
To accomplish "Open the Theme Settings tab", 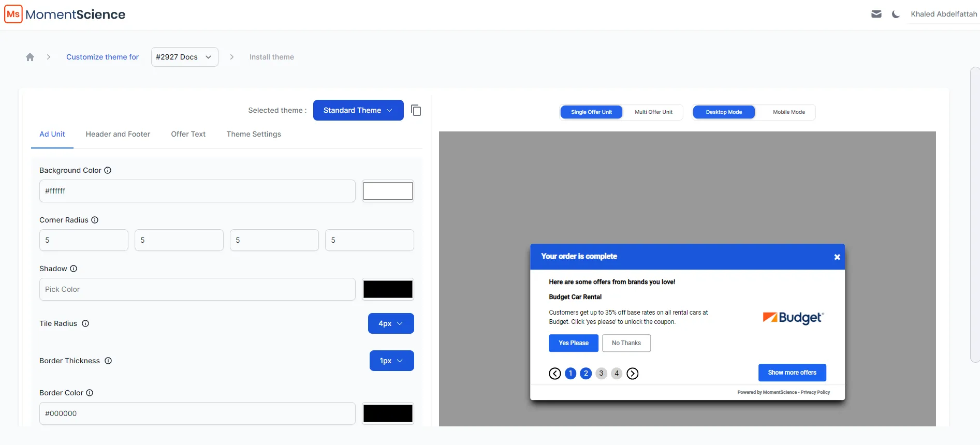I will click(x=254, y=134).
